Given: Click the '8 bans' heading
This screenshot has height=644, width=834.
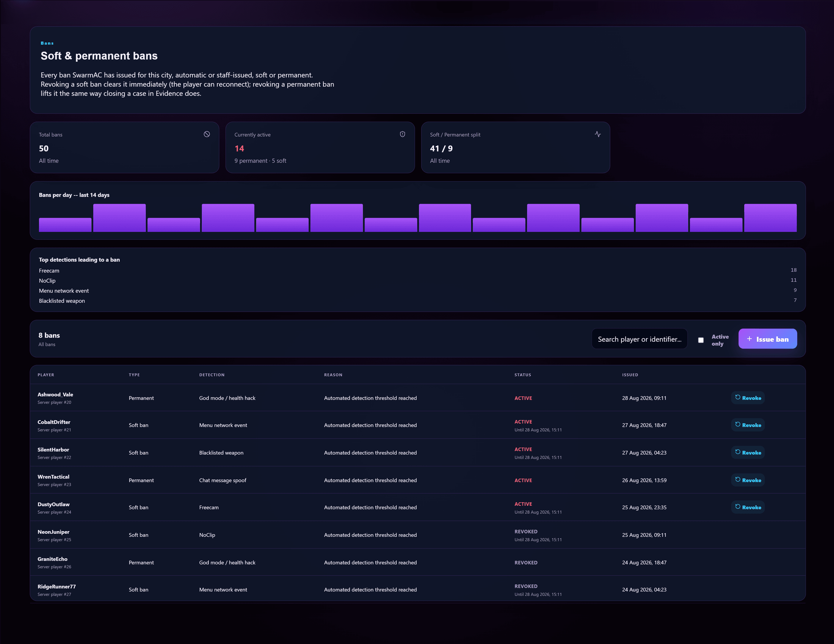Looking at the screenshot, I should 49,335.
